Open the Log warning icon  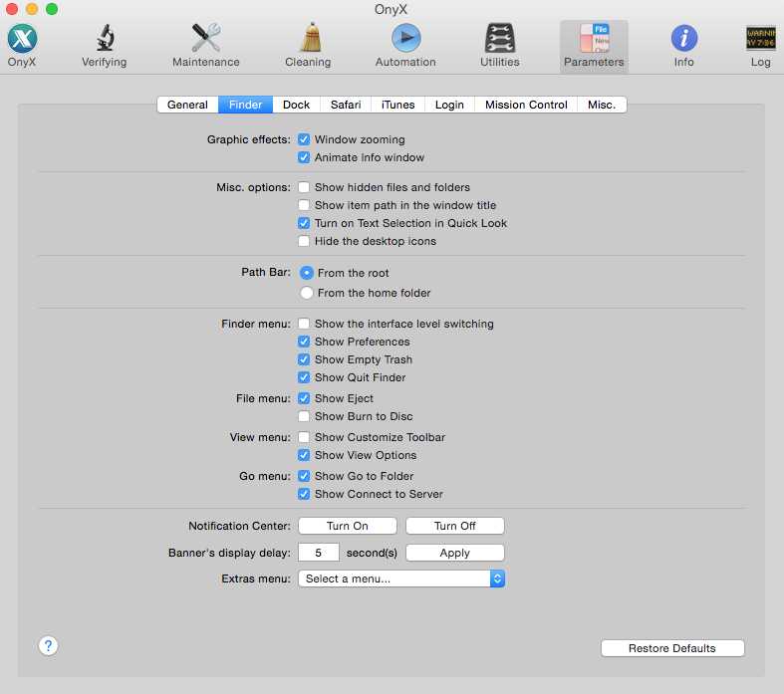[x=760, y=39]
